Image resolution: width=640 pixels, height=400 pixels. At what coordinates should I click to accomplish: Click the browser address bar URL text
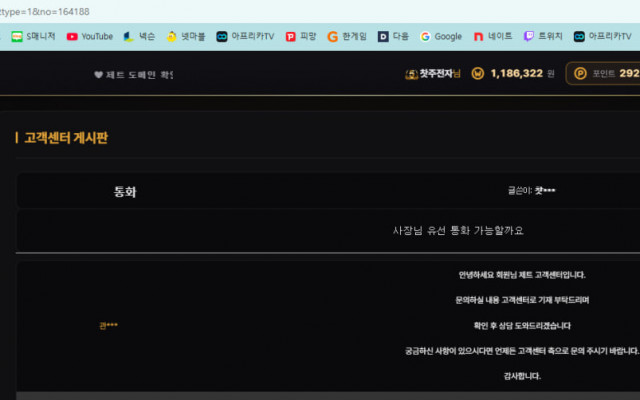click(x=44, y=11)
